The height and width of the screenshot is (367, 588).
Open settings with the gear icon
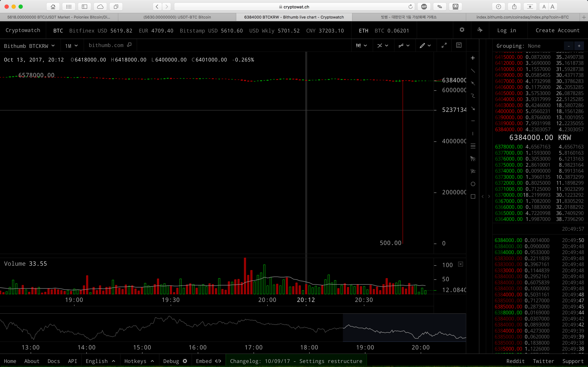coord(462,30)
